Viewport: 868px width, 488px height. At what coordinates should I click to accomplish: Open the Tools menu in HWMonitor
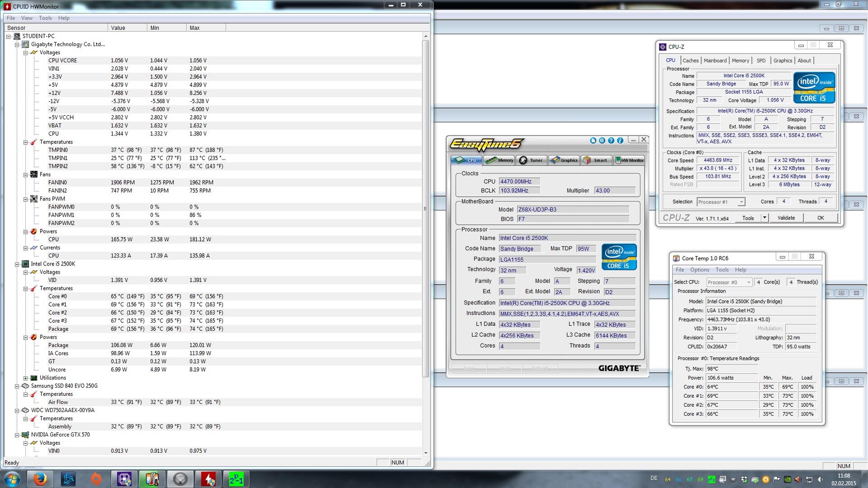(45, 18)
